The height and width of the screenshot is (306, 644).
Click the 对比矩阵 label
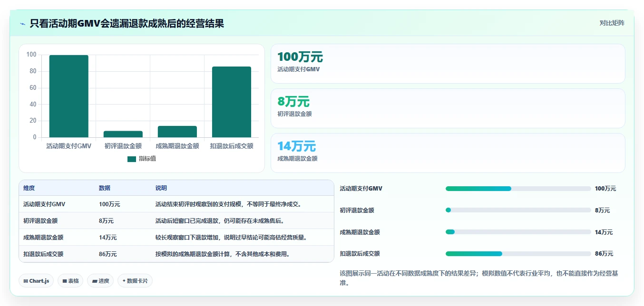pyautogui.click(x=612, y=23)
